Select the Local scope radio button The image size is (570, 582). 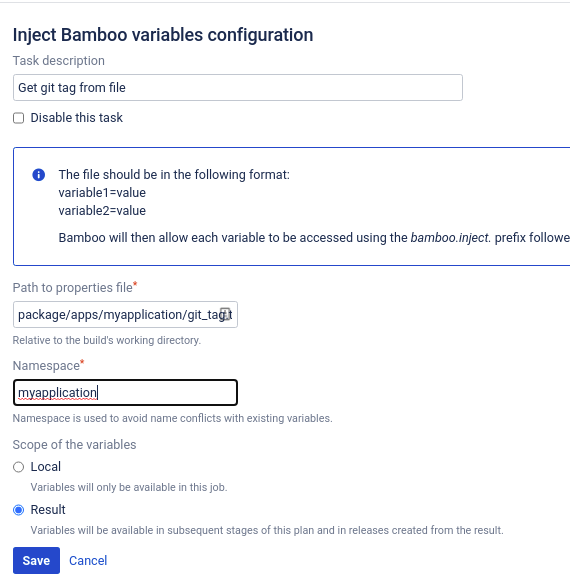(19, 467)
